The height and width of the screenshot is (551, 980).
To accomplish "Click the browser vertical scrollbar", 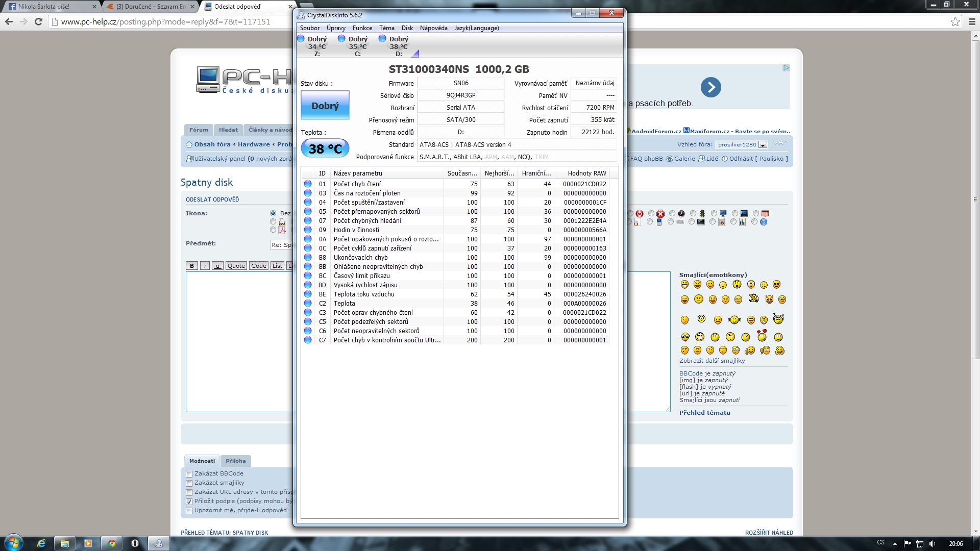I will tap(975, 199).
